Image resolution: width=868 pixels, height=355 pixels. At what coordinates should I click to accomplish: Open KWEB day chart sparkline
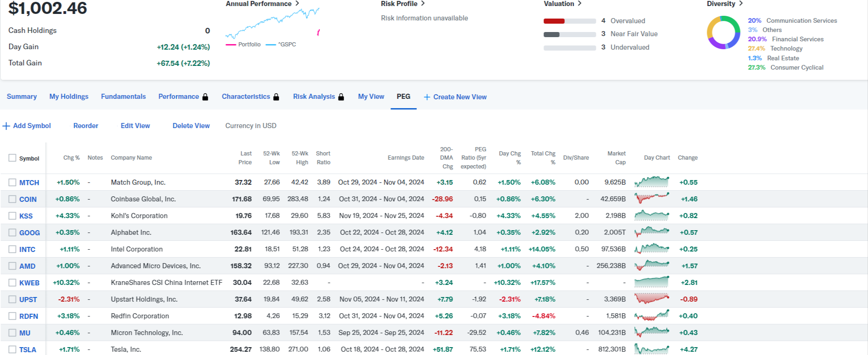point(652,282)
